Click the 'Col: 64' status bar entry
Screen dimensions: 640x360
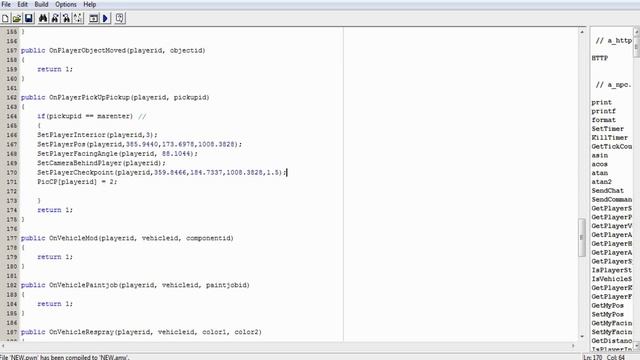616,357
